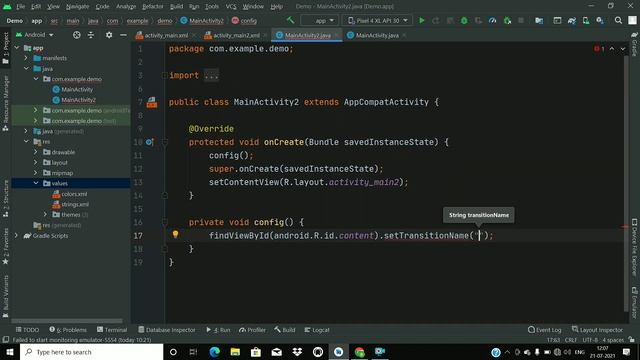This screenshot has height=360, width=640.
Task: Select MainActivity class in project tree
Action: (x=77, y=89)
